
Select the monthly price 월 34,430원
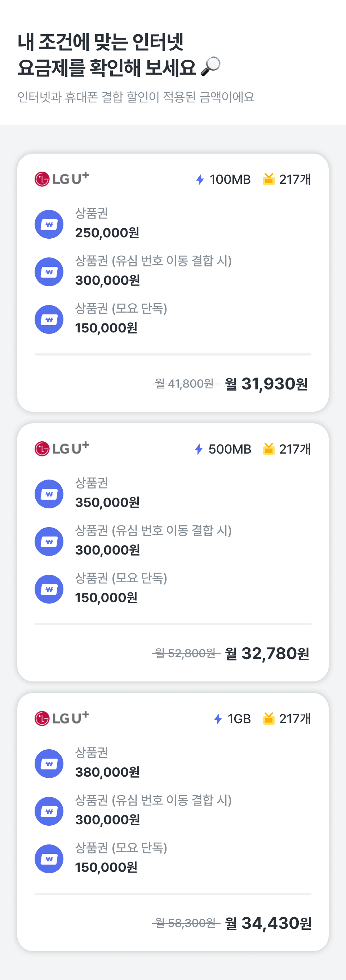(x=268, y=923)
